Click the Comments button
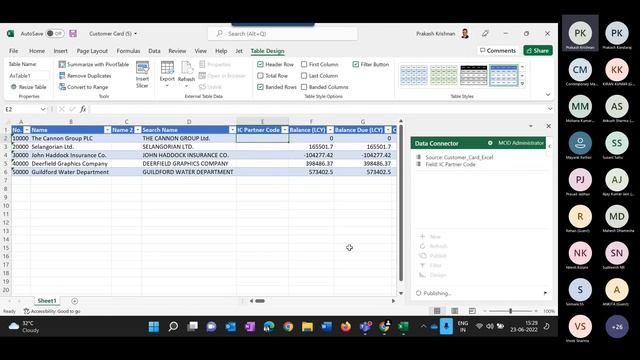640x360 pixels. click(x=498, y=51)
